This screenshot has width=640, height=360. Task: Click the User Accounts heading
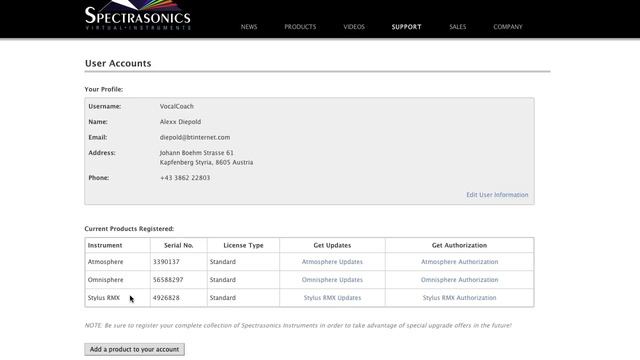tap(118, 63)
